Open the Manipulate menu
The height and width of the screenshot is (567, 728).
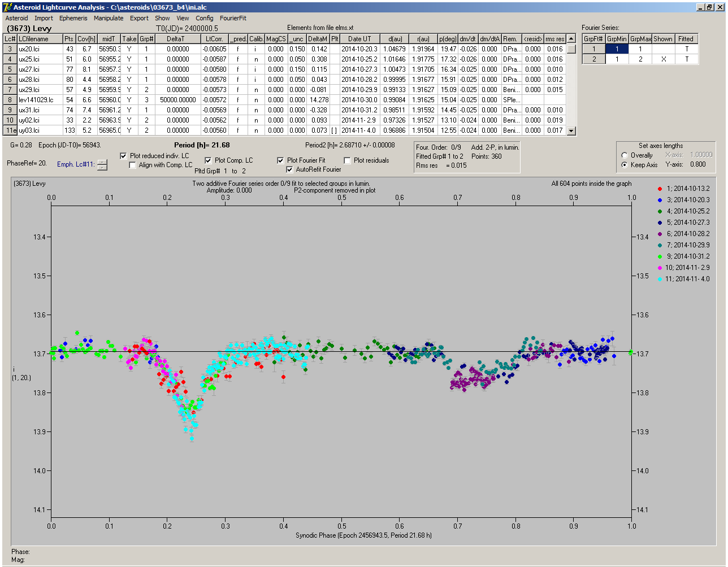coord(109,18)
